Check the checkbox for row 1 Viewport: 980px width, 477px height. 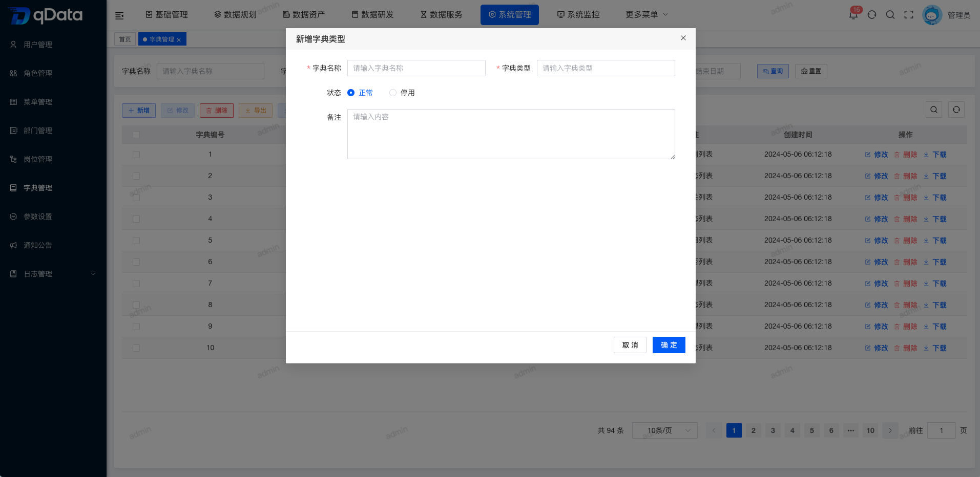136,155
